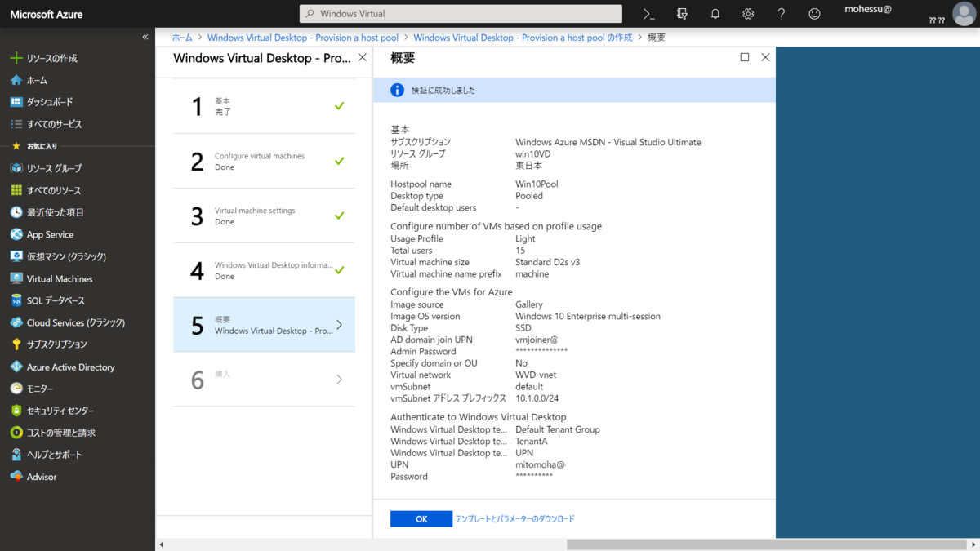Open テンプレートとパラメーターのダウンロード link
This screenshot has width=980, height=551.
(514, 519)
